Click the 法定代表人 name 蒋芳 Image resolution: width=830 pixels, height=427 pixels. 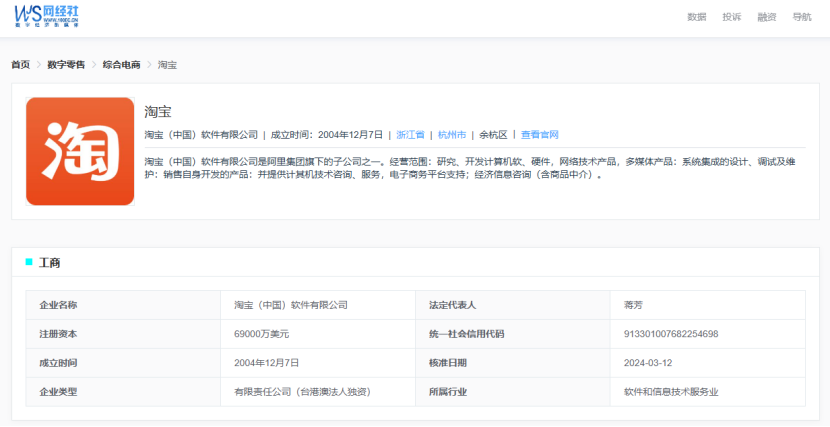pyautogui.click(x=633, y=305)
